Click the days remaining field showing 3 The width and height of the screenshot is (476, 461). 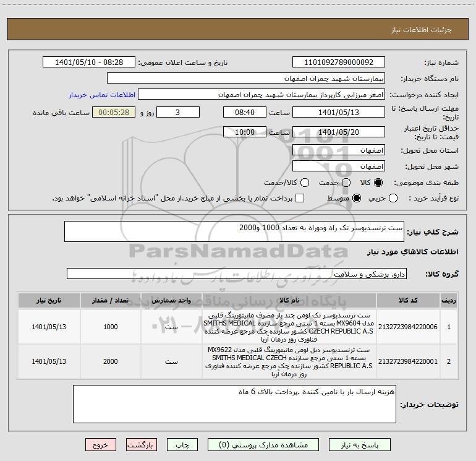tap(178, 112)
